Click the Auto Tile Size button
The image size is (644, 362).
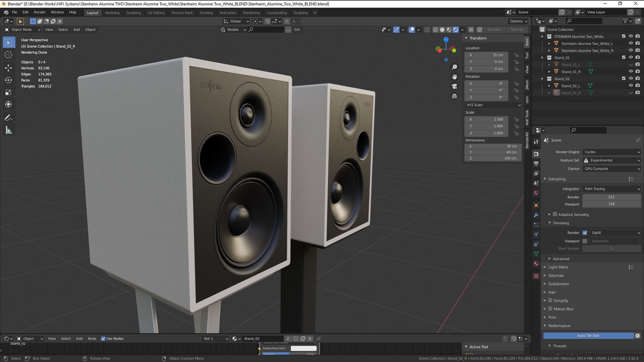(x=588, y=336)
